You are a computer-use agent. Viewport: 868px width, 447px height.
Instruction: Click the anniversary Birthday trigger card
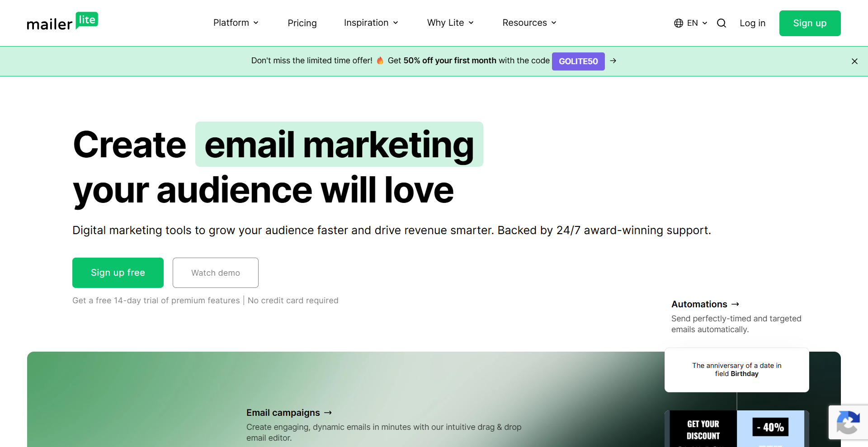pyautogui.click(x=737, y=370)
